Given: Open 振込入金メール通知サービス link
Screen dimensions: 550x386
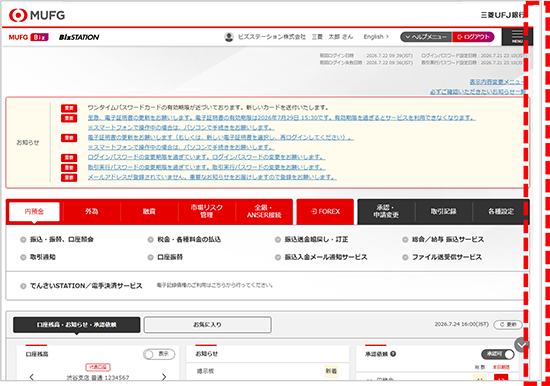Looking at the screenshot, I should pos(326,257).
